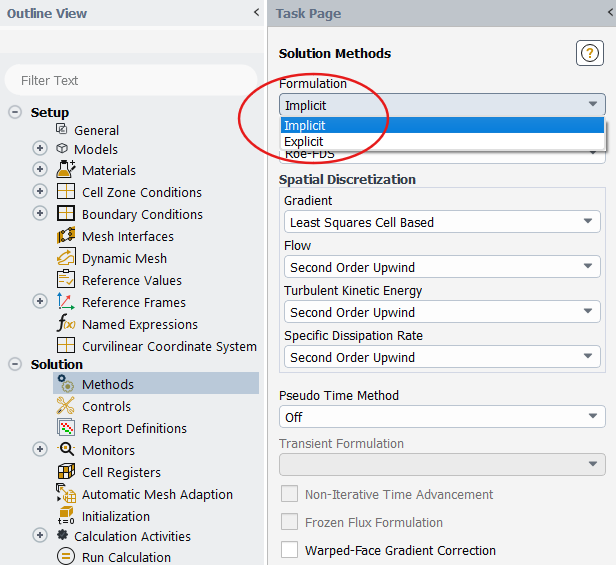The width and height of the screenshot is (616, 565).
Task: Expand the Boundary Conditions tree node
Action: [40, 215]
